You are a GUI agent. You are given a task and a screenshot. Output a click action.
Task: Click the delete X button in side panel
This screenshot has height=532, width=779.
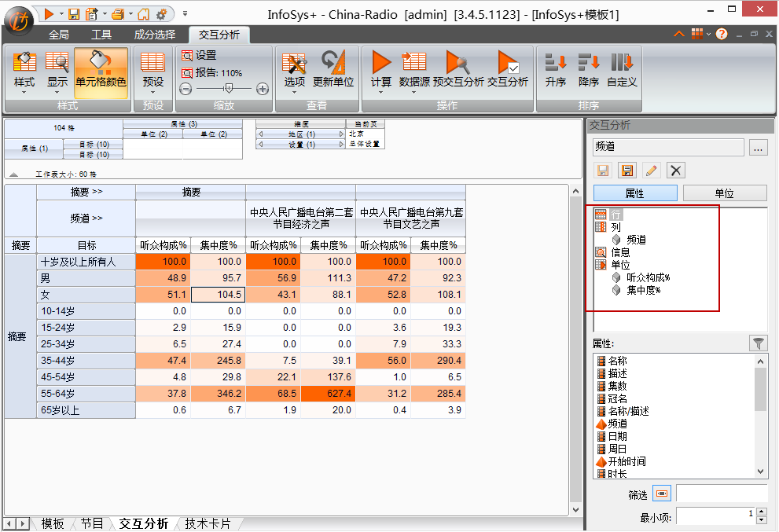coord(676,171)
